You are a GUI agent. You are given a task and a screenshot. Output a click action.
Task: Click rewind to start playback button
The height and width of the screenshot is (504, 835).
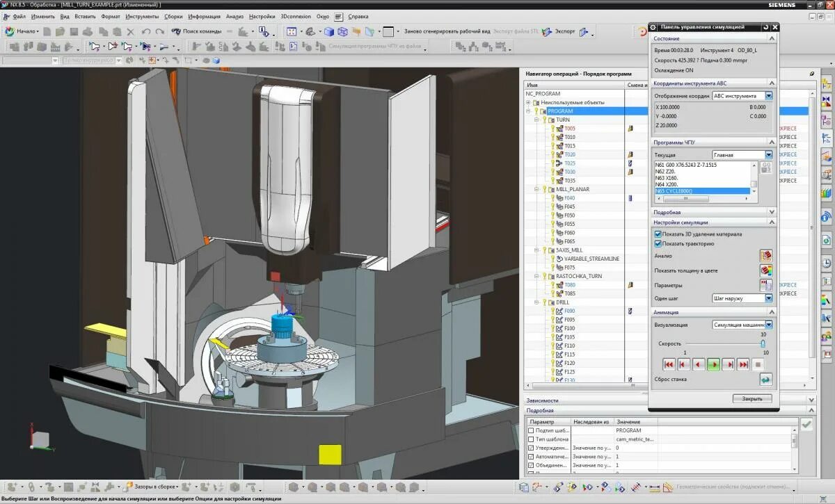(669, 364)
